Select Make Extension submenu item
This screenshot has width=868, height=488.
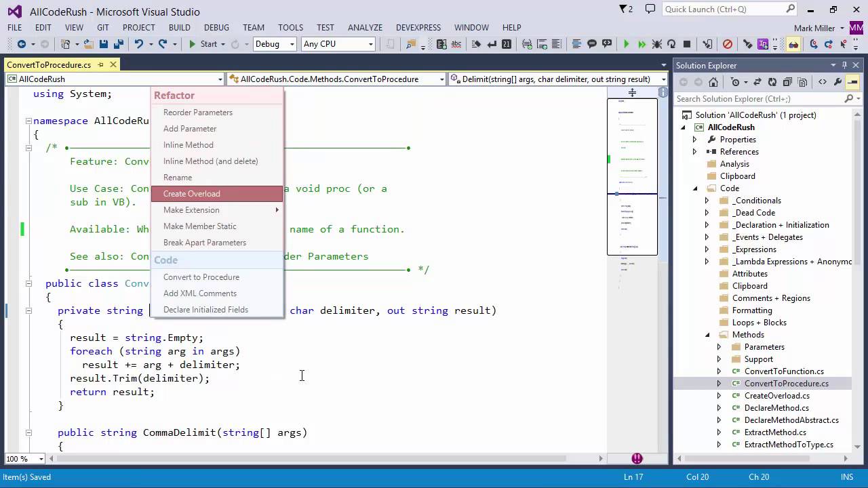click(x=217, y=210)
